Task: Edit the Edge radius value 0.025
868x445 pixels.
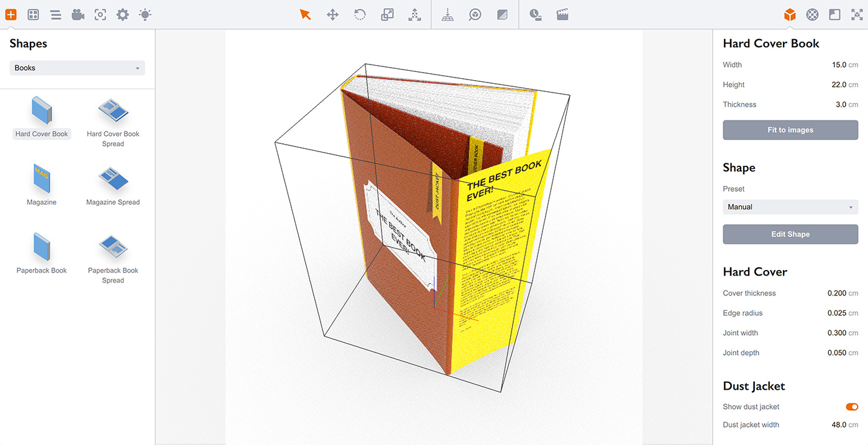Action: 837,313
